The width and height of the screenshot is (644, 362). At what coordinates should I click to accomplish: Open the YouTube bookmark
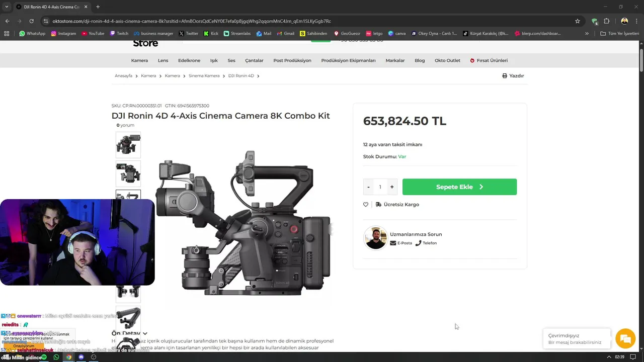(x=93, y=34)
